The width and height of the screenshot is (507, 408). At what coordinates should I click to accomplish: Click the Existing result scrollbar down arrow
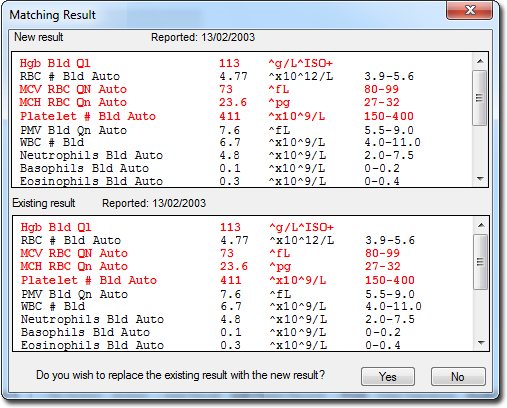(481, 343)
